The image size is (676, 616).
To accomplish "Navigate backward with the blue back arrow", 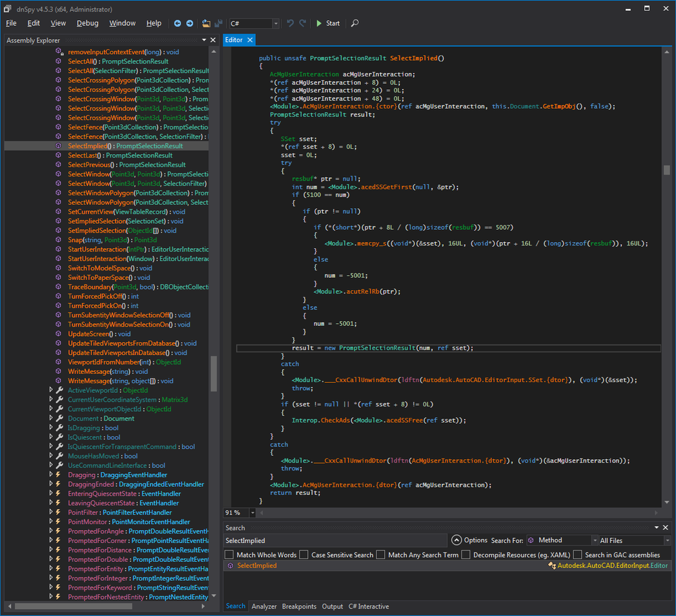I will [177, 23].
